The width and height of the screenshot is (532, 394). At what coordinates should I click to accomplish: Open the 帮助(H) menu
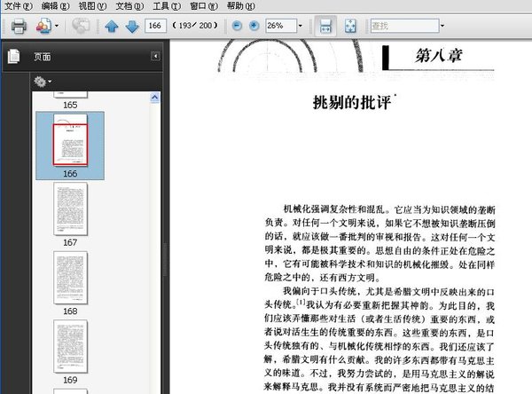click(x=241, y=6)
